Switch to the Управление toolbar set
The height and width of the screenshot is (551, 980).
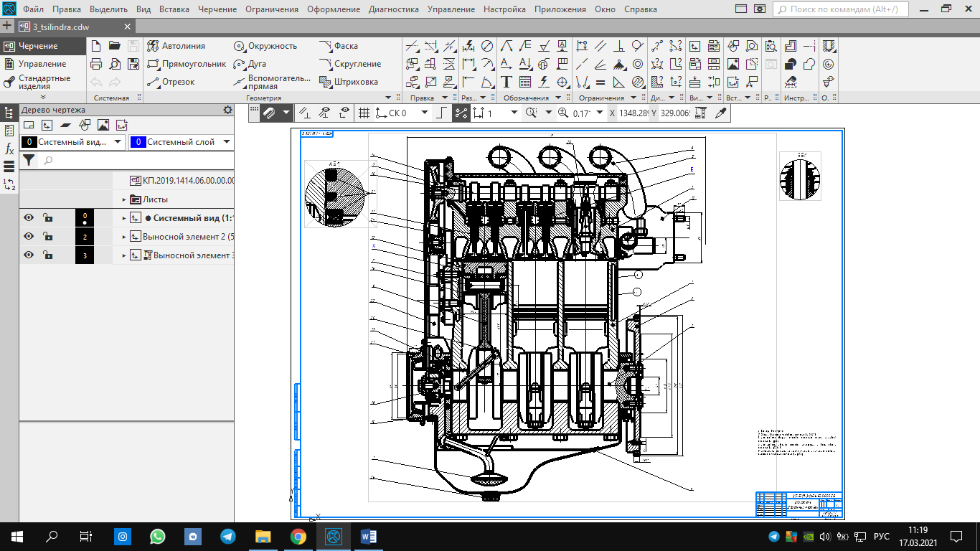(42, 64)
